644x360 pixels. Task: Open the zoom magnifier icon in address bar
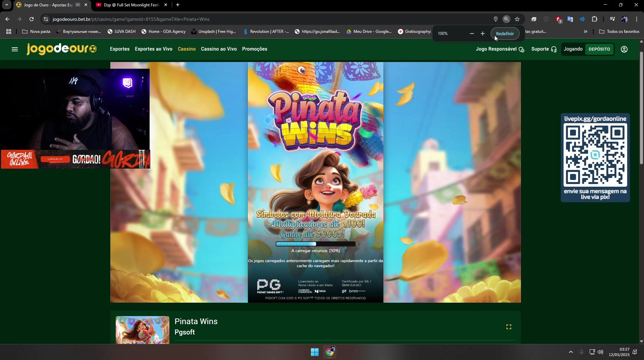(506, 19)
